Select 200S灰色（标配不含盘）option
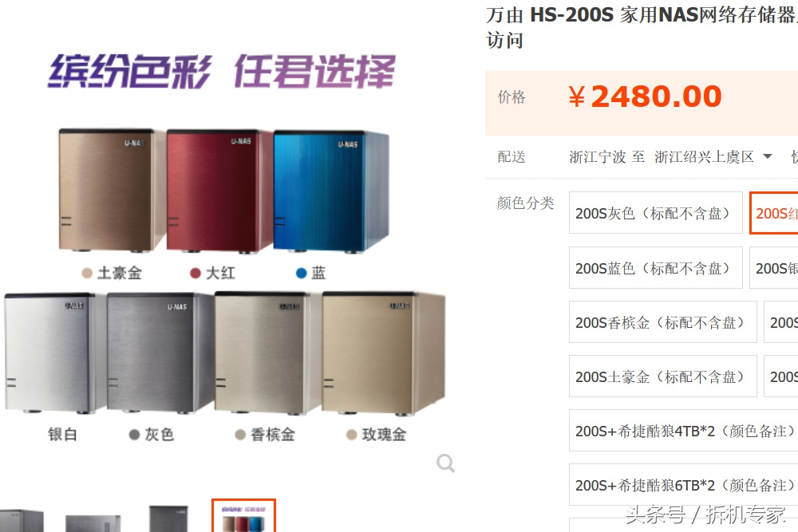Viewport: 798px width, 532px height. [655, 213]
